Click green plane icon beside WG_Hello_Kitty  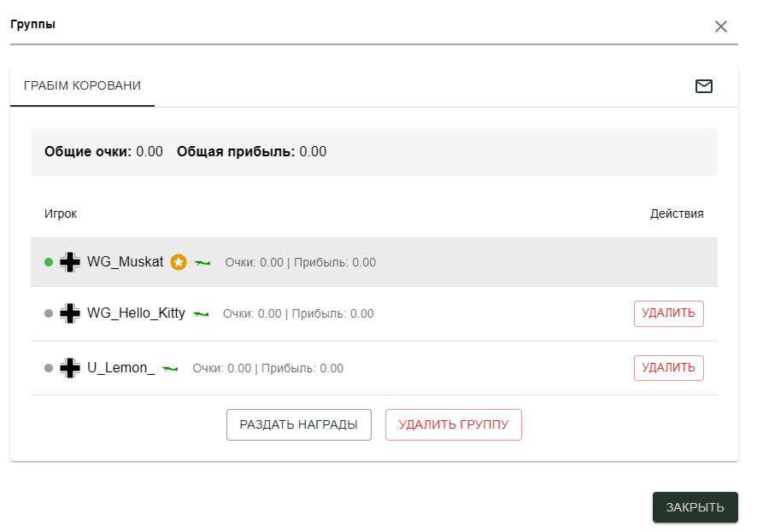pyautogui.click(x=201, y=314)
